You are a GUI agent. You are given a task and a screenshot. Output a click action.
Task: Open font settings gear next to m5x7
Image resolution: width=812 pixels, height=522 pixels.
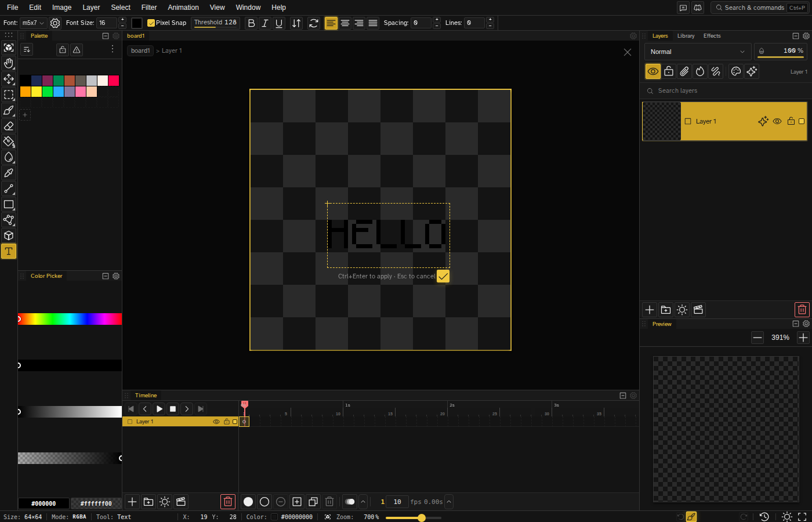tap(55, 23)
